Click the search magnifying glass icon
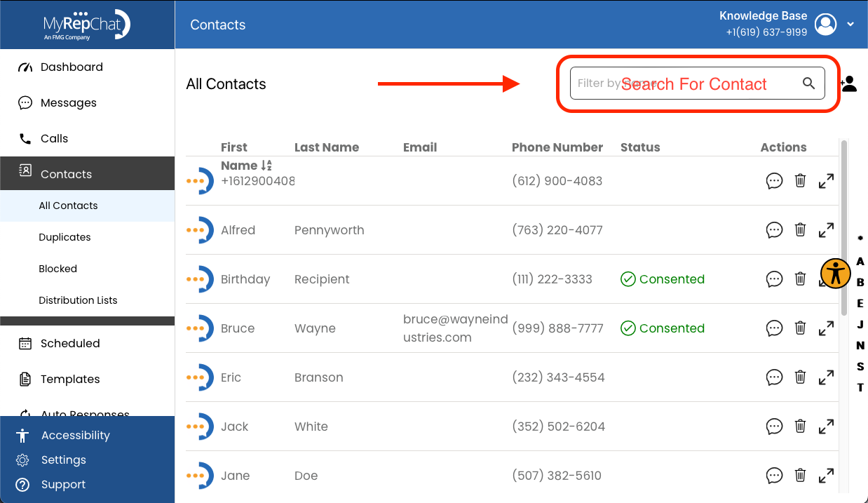This screenshot has height=503, width=868. (809, 83)
